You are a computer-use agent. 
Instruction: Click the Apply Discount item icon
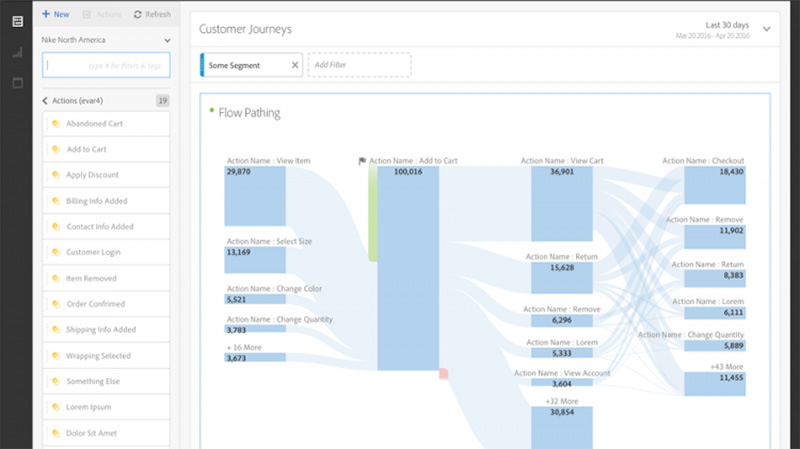pyautogui.click(x=56, y=175)
